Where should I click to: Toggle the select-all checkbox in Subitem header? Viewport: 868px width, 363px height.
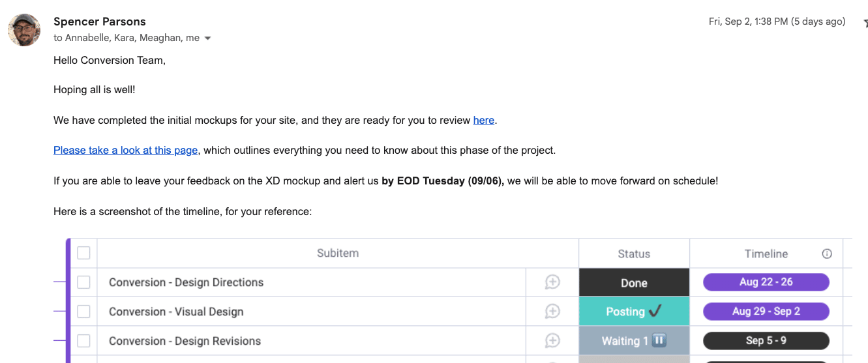[84, 253]
